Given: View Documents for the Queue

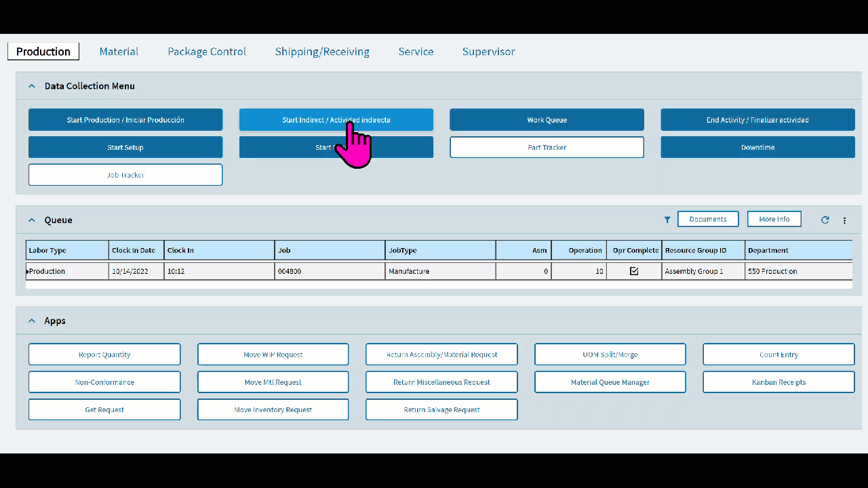Looking at the screenshot, I should (708, 219).
